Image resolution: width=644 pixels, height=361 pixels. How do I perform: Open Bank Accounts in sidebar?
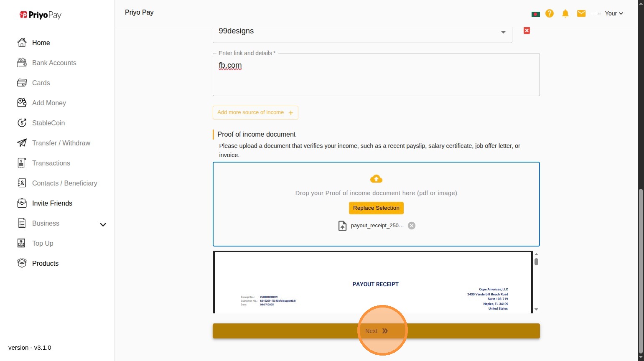pyautogui.click(x=54, y=63)
